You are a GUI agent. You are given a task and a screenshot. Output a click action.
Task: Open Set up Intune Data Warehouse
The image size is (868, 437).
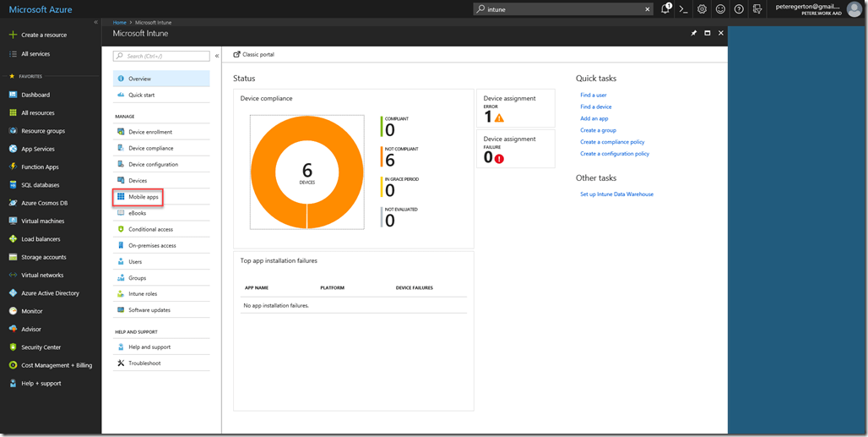coord(616,194)
